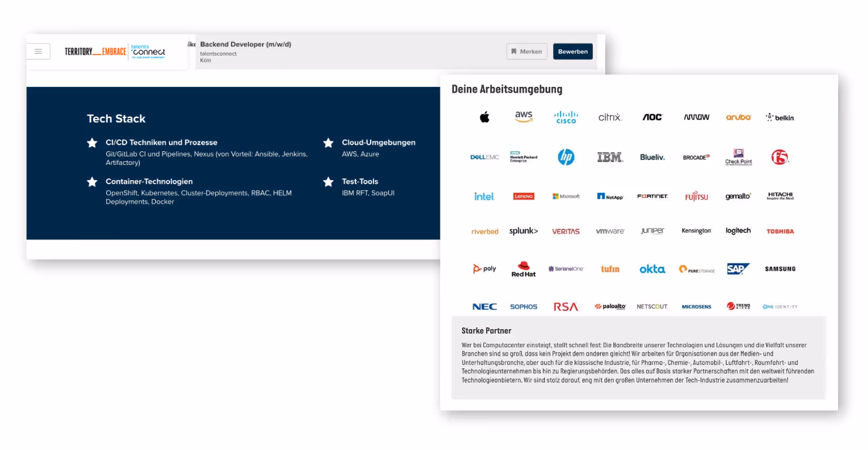The width and height of the screenshot is (868, 450).
Task: Click the Trend Micro logo
Action: point(738,306)
